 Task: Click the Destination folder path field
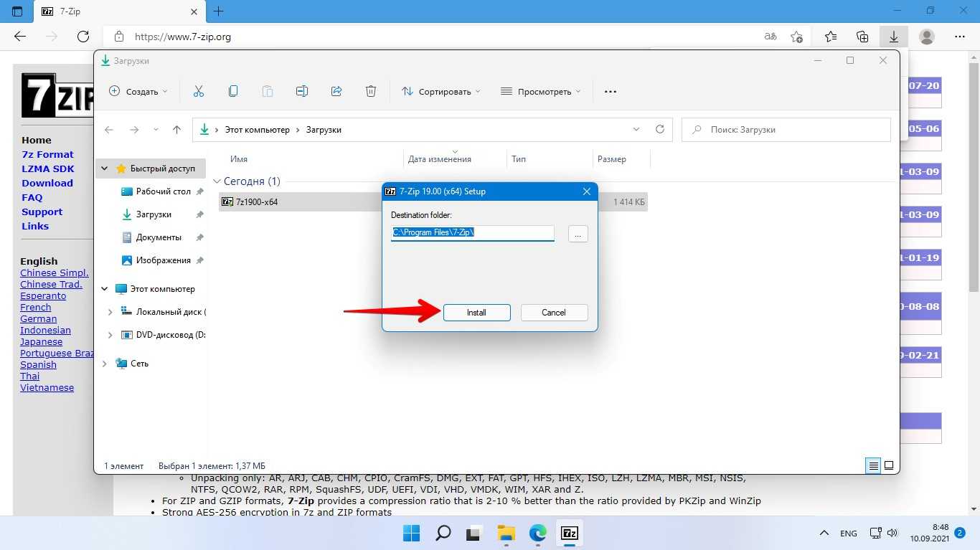(x=472, y=233)
